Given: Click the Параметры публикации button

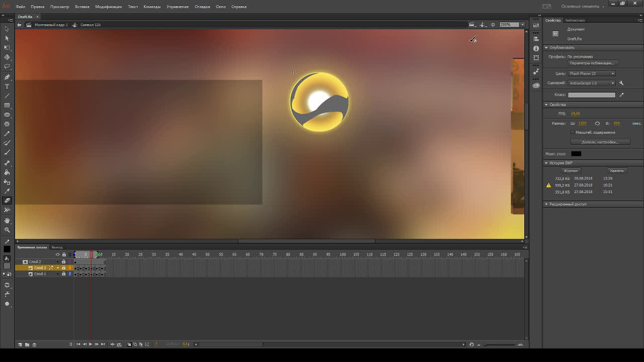Looking at the screenshot, I should (x=592, y=63).
